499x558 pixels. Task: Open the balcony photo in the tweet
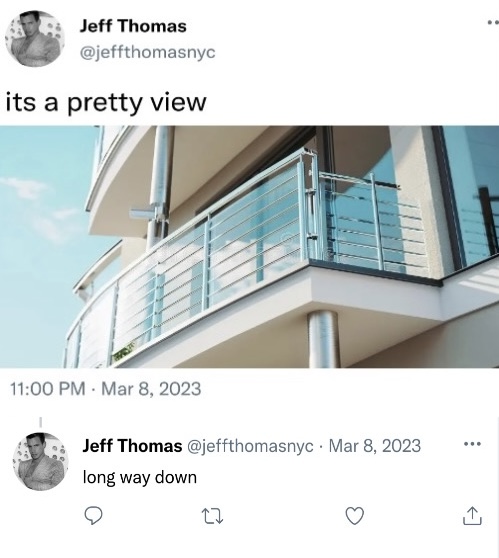[x=250, y=247]
